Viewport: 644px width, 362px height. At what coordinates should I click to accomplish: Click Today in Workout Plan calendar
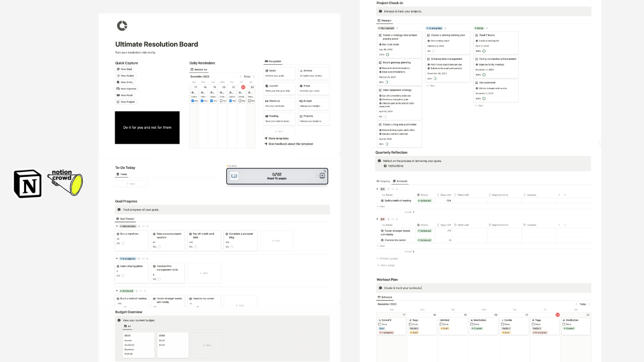coord(583,304)
